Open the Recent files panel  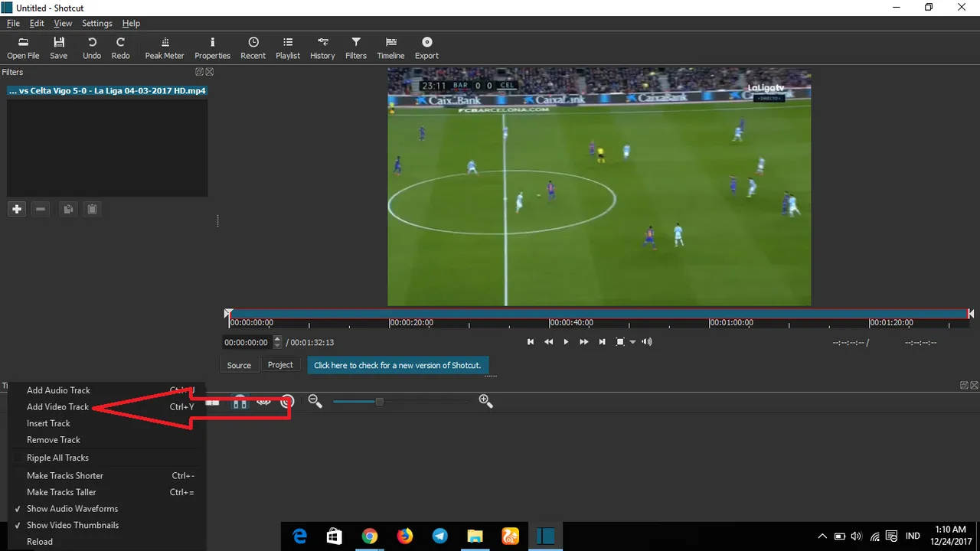click(x=253, y=48)
